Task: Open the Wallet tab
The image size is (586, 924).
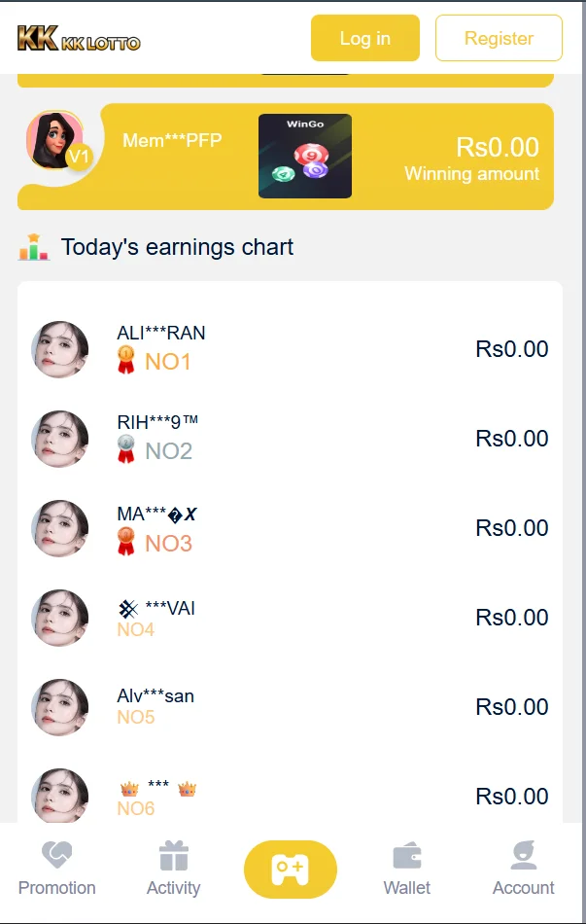Action: [407, 870]
